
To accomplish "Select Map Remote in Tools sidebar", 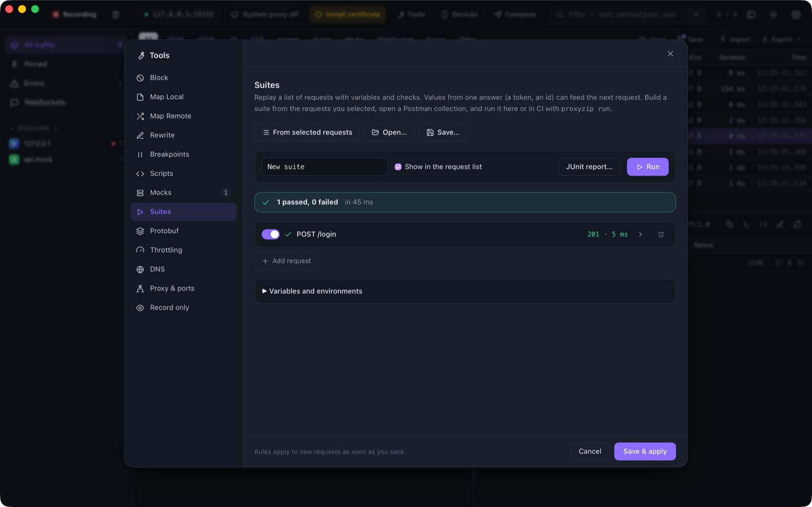I will point(183,116).
